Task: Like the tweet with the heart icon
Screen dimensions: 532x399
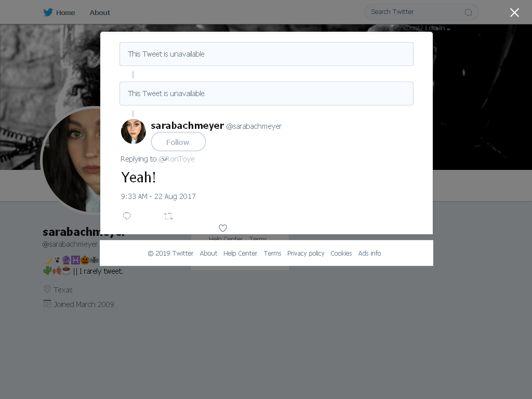Action: (x=222, y=228)
